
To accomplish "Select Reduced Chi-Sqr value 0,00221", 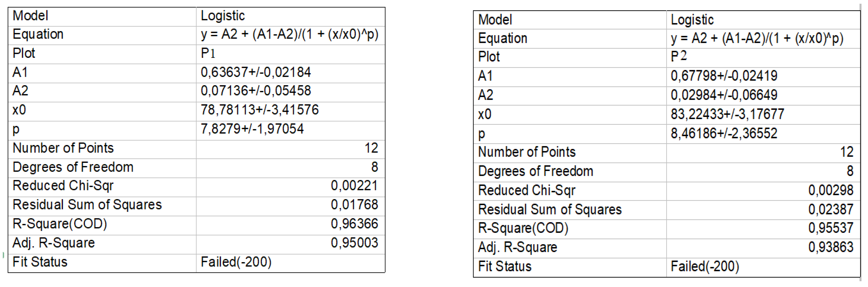I will 354,186.
